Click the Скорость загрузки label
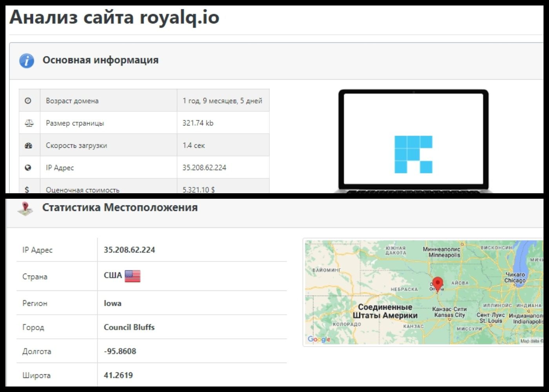 pyautogui.click(x=76, y=145)
